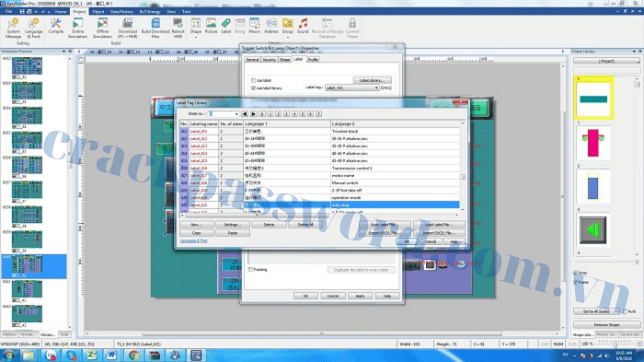This screenshot has height=362, width=644.
Task: Open Word from the Windows taskbar
Action: (x=111, y=355)
